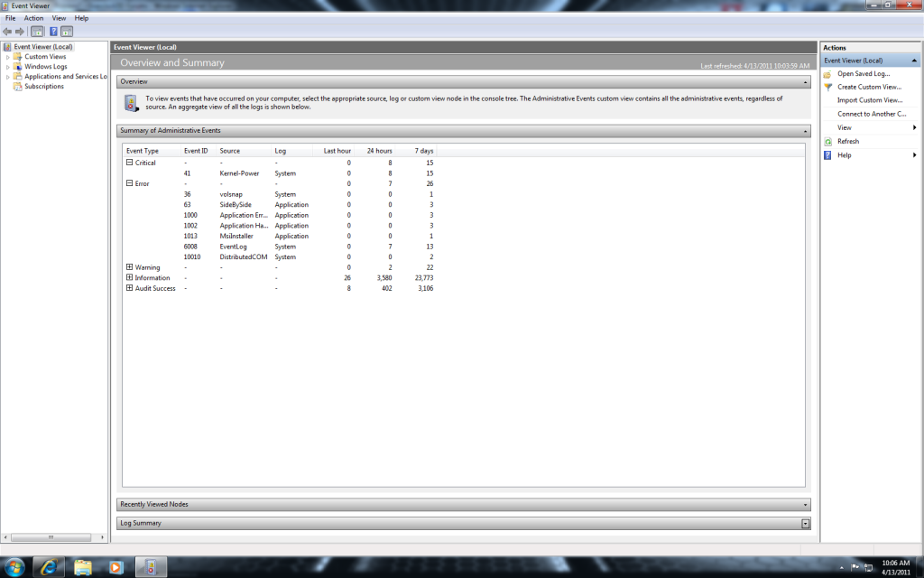
Task: Select the volsnap event 36 row
Action: [x=280, y=194]
